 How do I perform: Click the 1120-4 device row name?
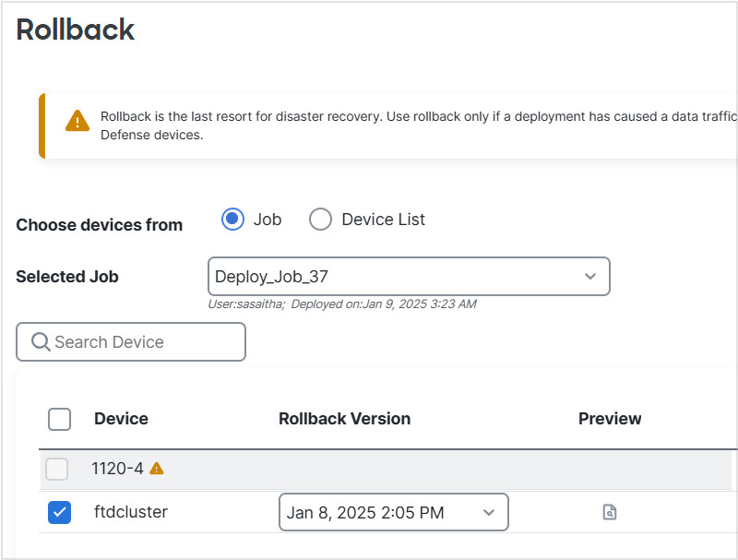tap(117, 469)
